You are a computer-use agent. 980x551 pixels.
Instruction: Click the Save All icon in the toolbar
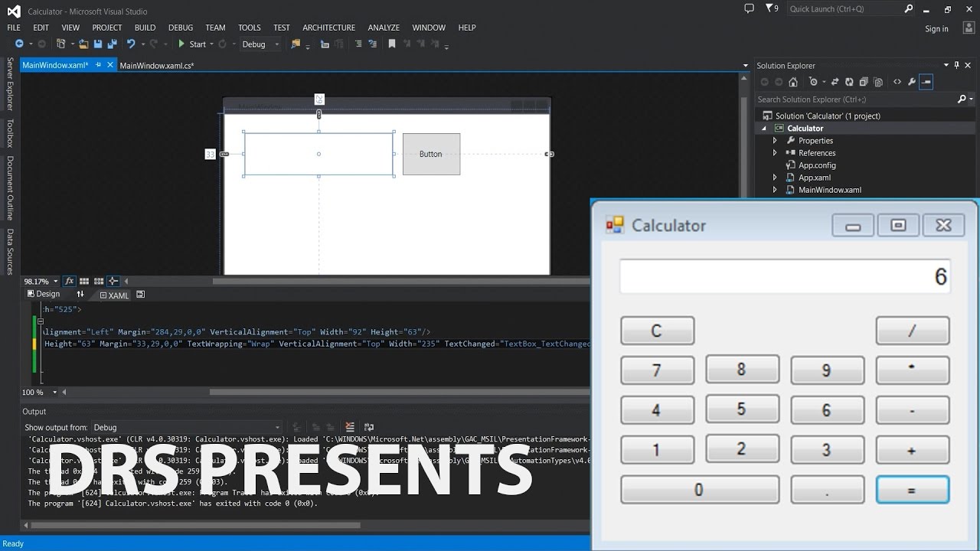[x=112, y=44]
